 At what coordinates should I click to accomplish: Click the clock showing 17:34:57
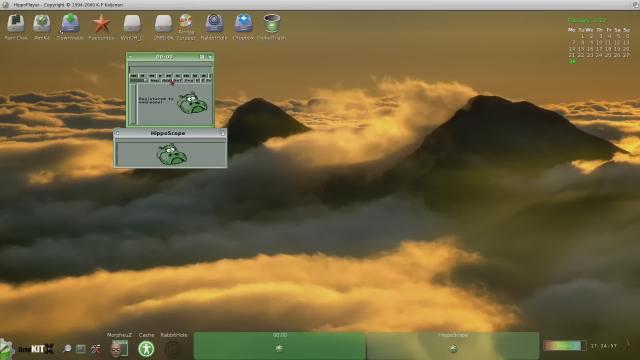tap(603, 346)
